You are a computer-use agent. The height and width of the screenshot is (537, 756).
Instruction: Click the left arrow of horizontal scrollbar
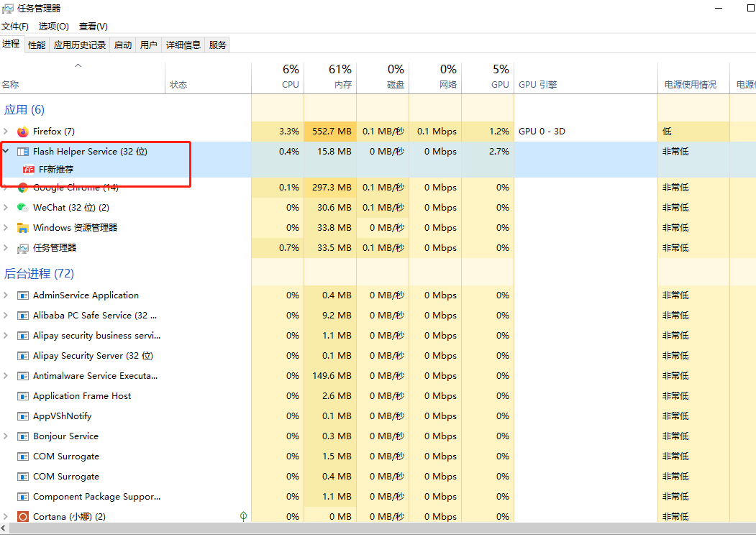(4, 529)
